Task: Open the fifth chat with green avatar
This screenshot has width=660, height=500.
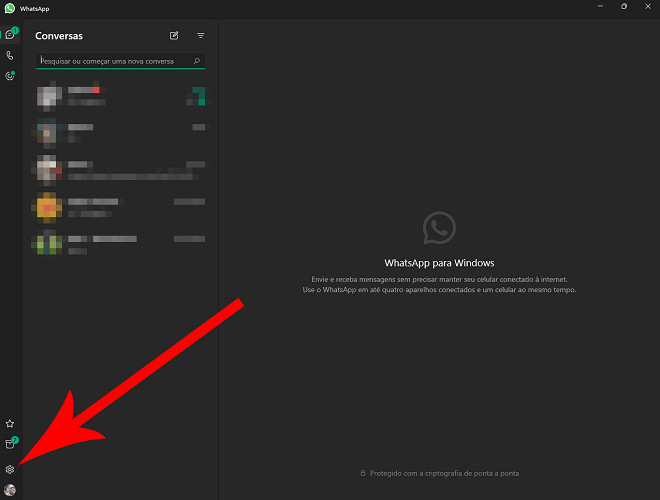Action: pos(120,245)
